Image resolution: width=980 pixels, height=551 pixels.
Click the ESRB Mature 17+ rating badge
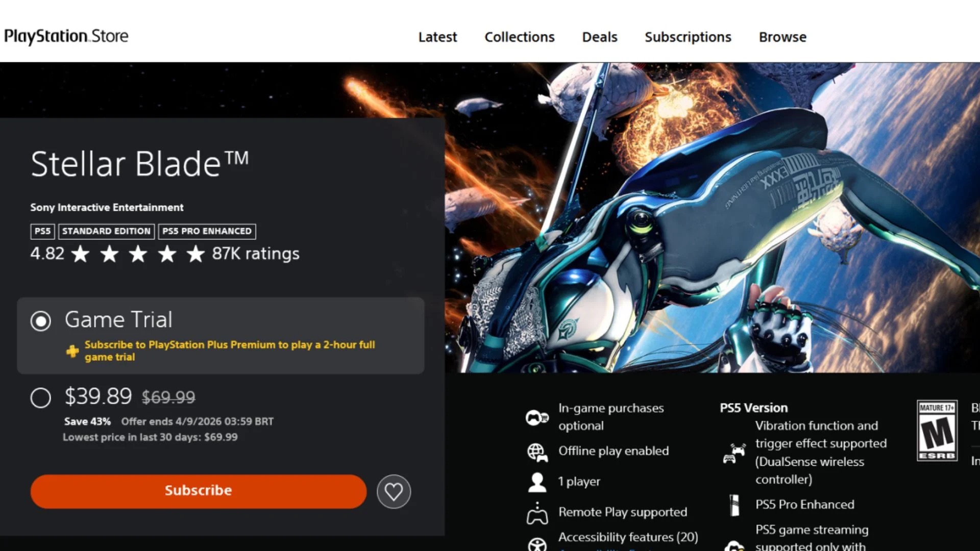click(937, 431)
